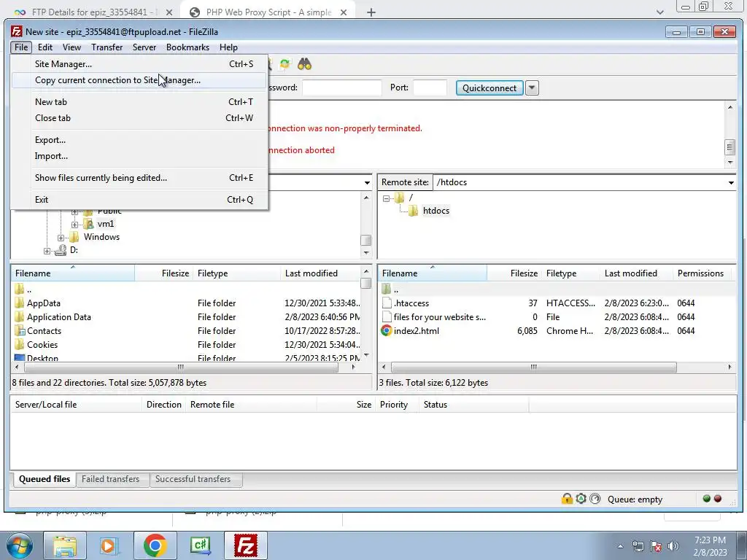Click the Password input field
The height and width of the screenshot is (560, 747).
pos(341,87)
